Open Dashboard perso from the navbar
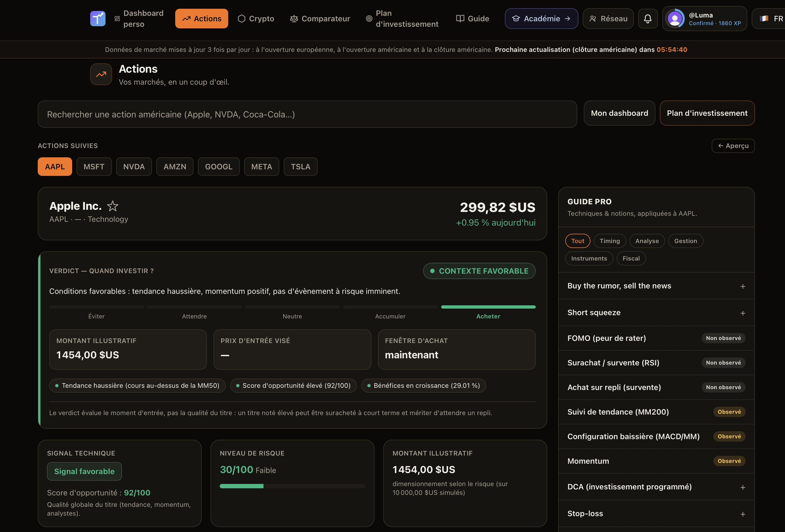The image size is (785, 532). pyautogui.click(x=139, y=19)
